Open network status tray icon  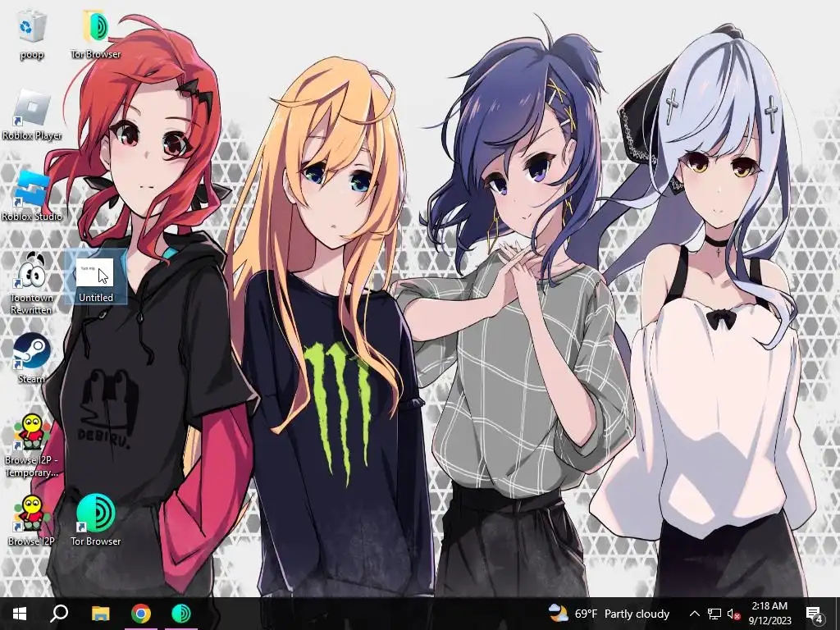[x=714, y=614]
